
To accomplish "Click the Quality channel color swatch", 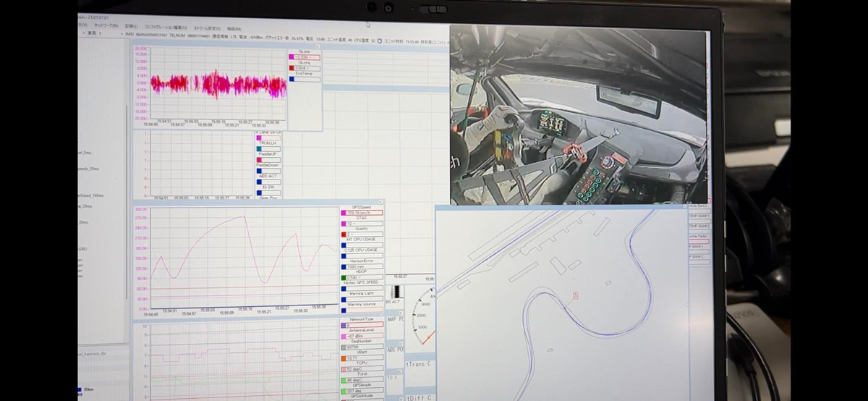I will pos(344,234).
